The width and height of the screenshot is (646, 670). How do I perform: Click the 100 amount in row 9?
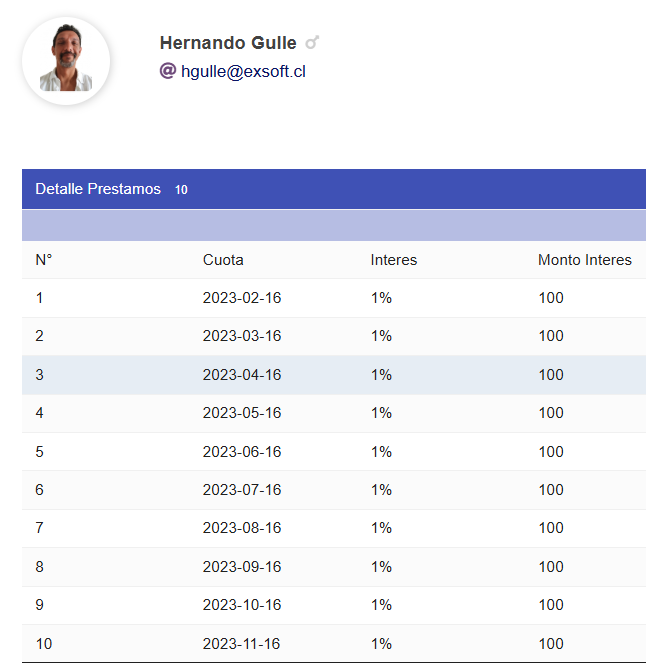pyautogui.click(x=551, y=605)
